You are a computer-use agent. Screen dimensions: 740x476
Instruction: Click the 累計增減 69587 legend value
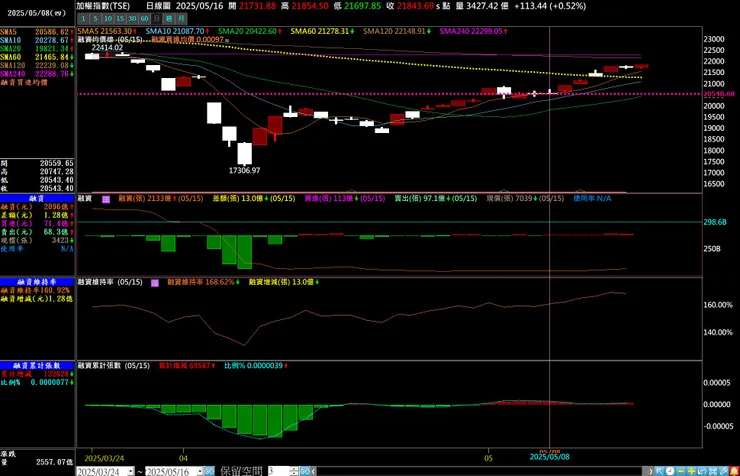(187, 366)
